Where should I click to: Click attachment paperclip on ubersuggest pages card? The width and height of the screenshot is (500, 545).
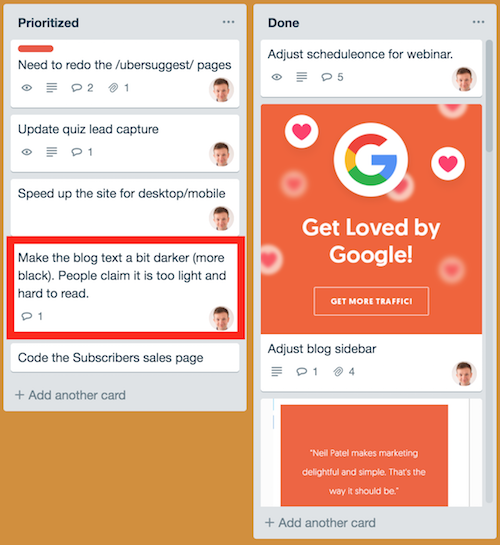[x=113, y=88]
